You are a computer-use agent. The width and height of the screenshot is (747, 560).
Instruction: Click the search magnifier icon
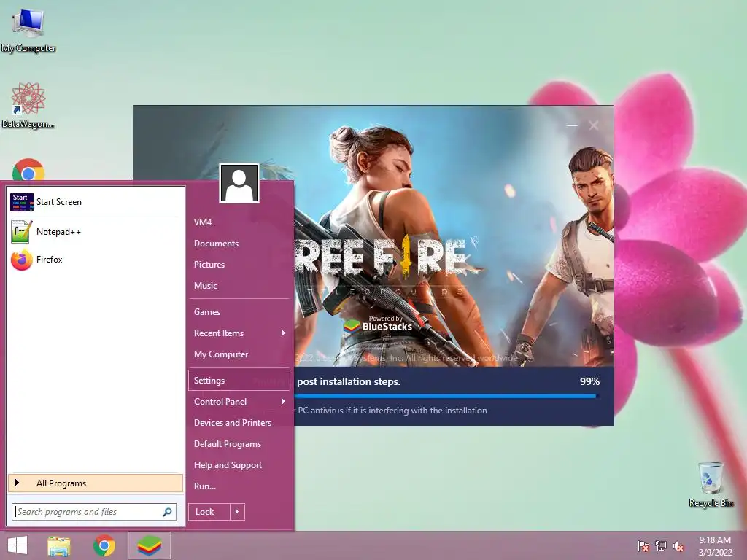click(167, 512)
